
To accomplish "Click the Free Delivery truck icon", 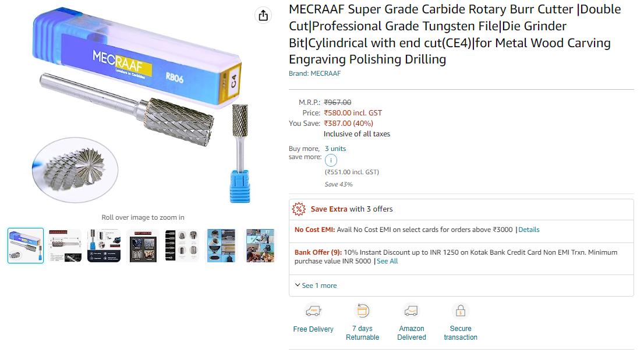I will 313,311.
